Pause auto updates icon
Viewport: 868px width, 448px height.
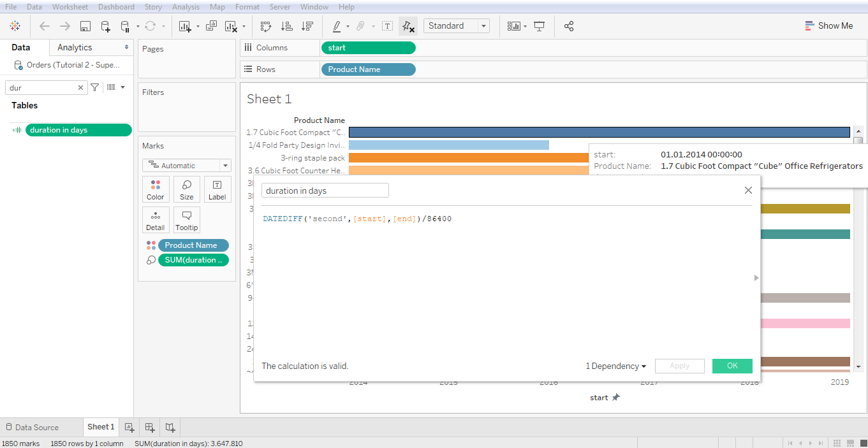125,26
